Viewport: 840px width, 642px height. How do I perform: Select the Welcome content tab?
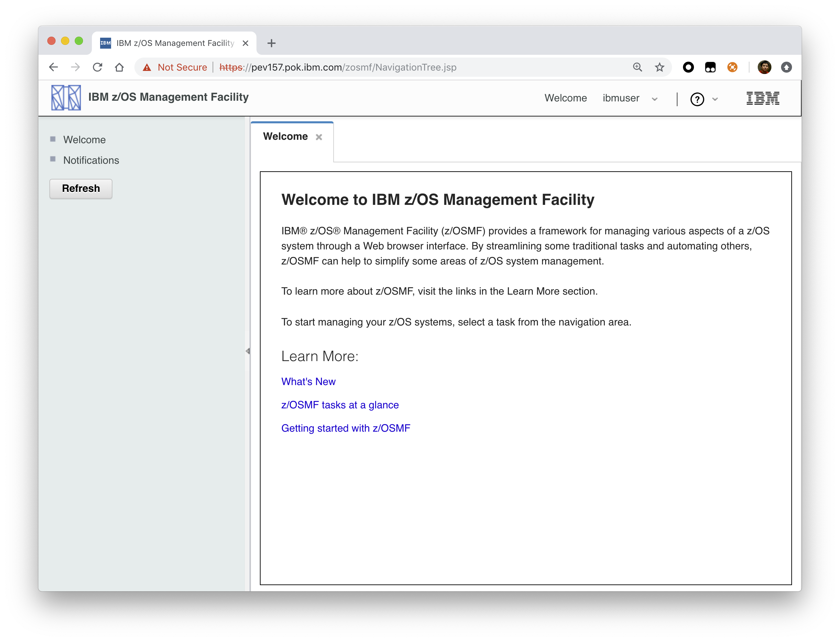tap(285, 137)
